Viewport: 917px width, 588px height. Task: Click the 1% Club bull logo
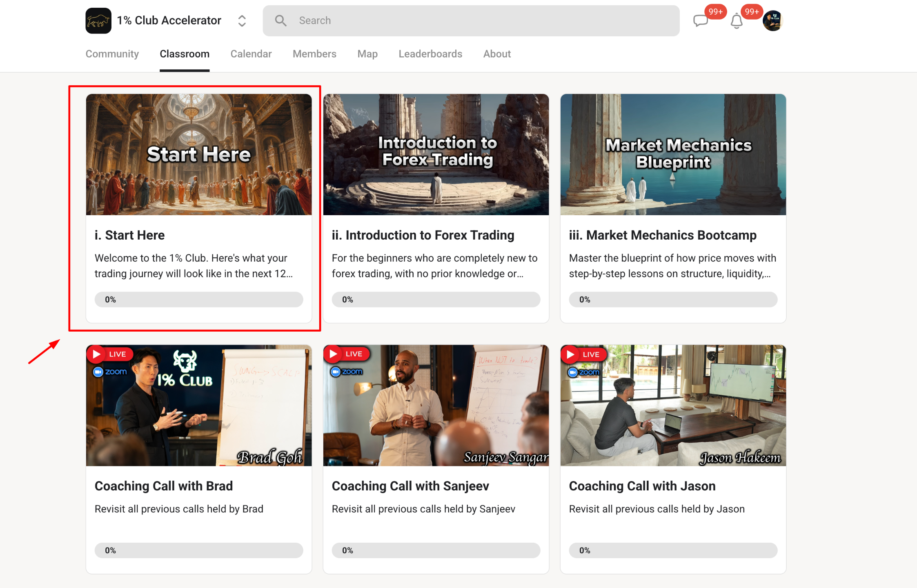tap(98, 20)
